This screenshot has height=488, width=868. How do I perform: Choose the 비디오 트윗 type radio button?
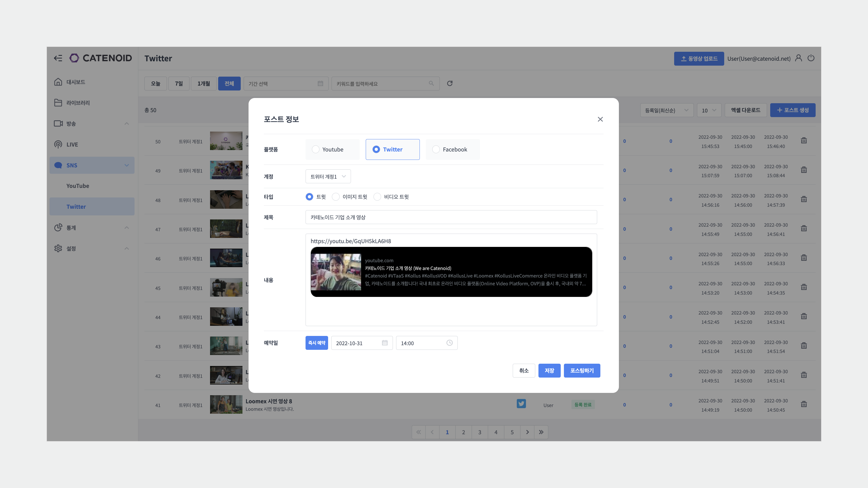[x=377, y=197]
